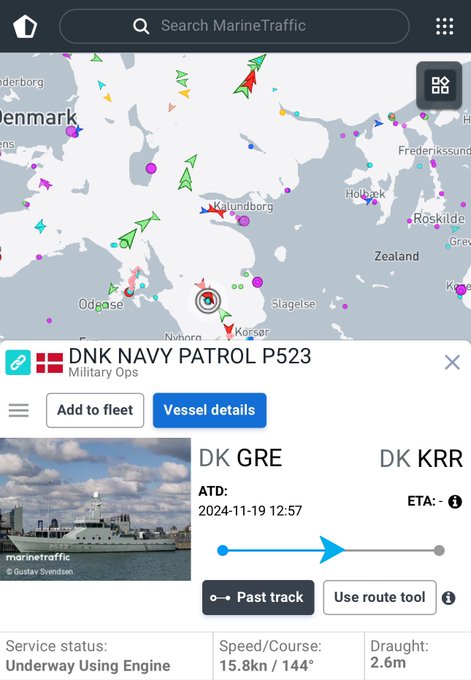The height and width of the screenshot is (680, 471).
Task: Click the Use route tool button
Action: [379, 597]
